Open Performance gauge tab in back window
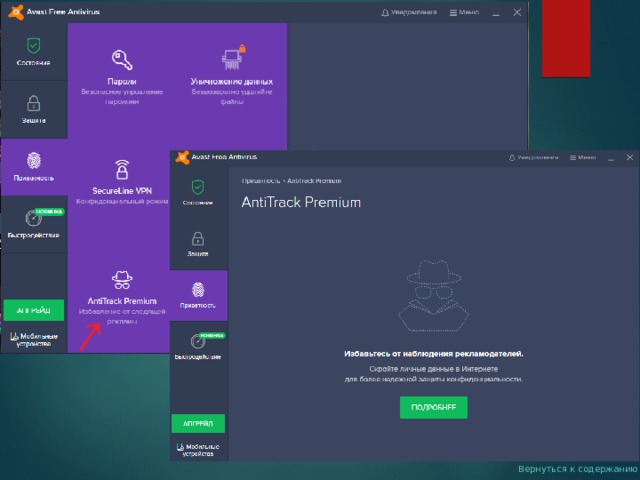Viewport: 640px width, 480px height. click(33, 224)
